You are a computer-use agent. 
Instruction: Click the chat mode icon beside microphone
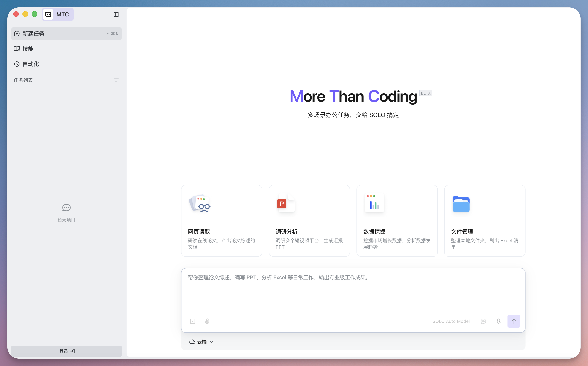[483, 321]
